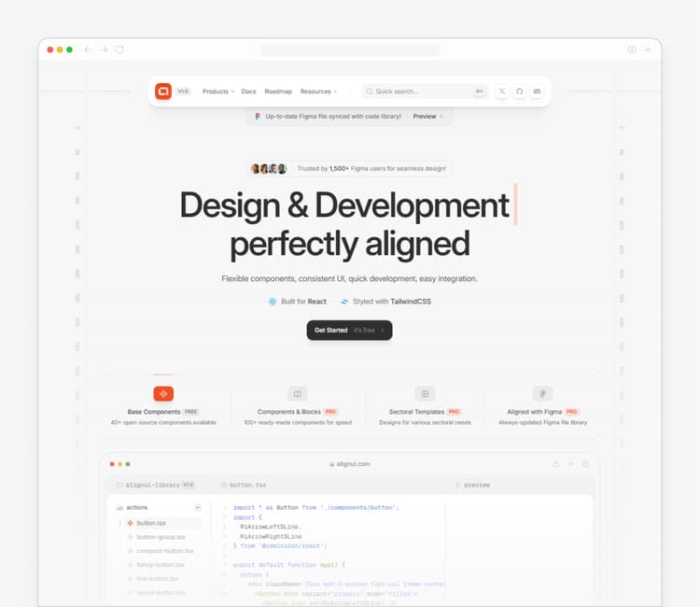Screen dimensions: 700x607
Task: Collapse the actions folder in file tree
Action: 197,507
